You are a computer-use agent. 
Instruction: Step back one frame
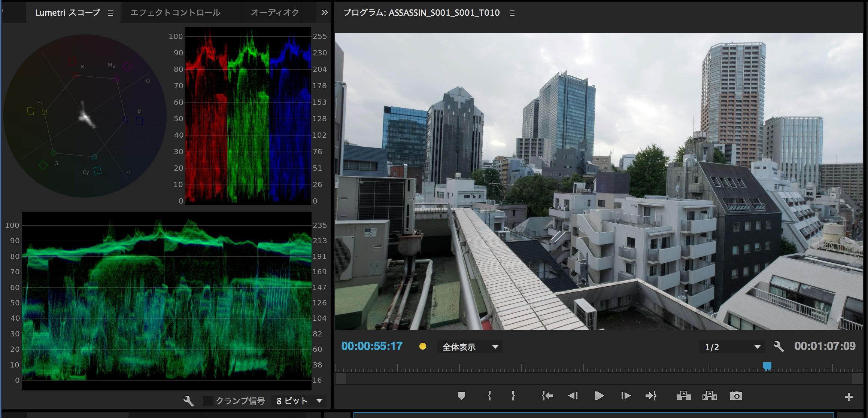click(x=573, y=396)
